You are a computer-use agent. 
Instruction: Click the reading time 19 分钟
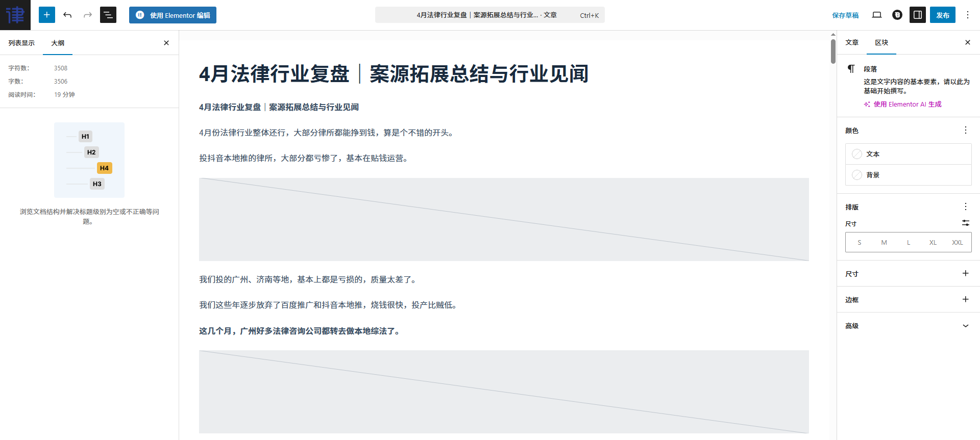(64, 95)
